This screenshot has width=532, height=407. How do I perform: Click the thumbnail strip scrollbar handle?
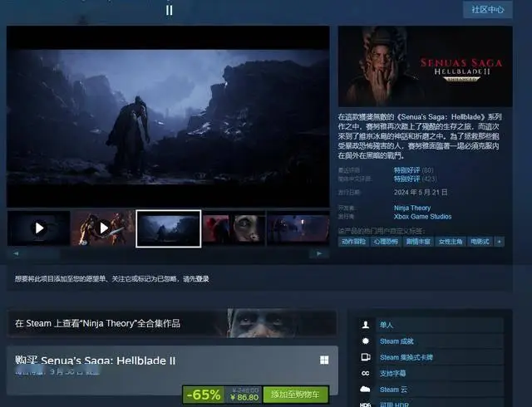tap(40, 253)
